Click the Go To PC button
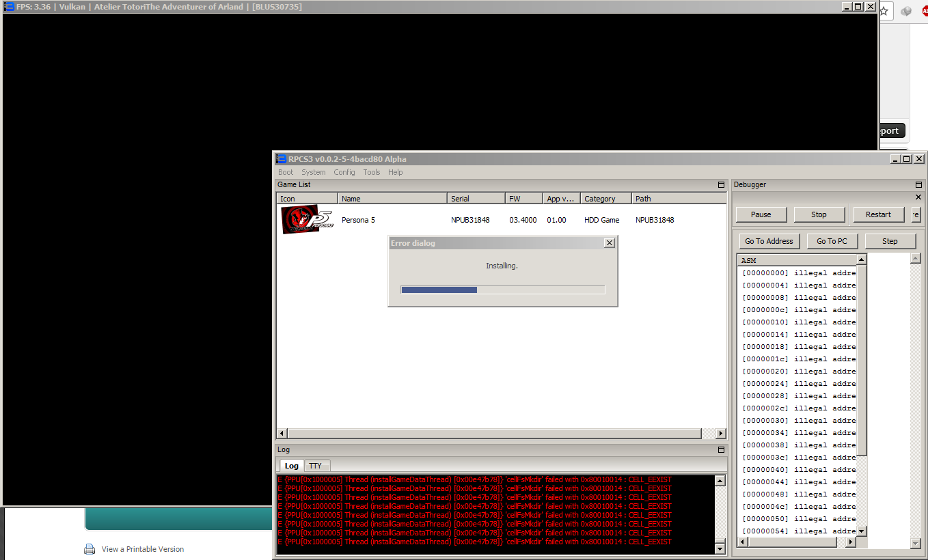The height and width of the screenshot is (560, 928). pos(832,241)
